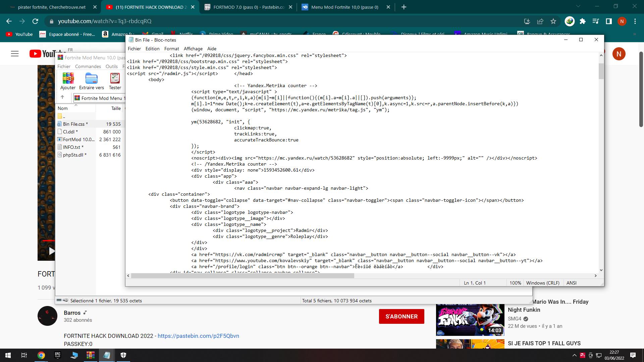
Task: Open the pastebin.com/p2F5Qbvn link
Action: click(x=198, y=336)
